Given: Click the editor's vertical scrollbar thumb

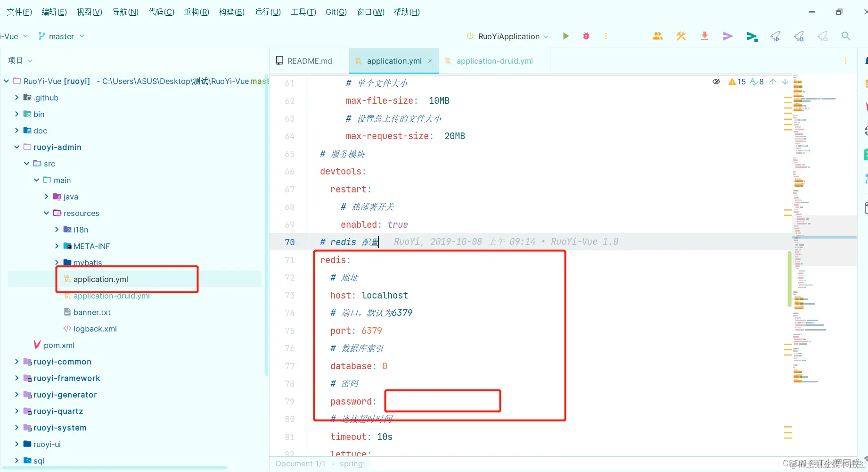Looking at the screenshot, I should point(790,279).
